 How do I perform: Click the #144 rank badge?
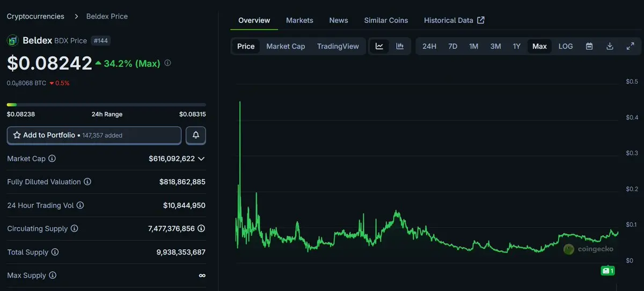(x=101, y=41)
